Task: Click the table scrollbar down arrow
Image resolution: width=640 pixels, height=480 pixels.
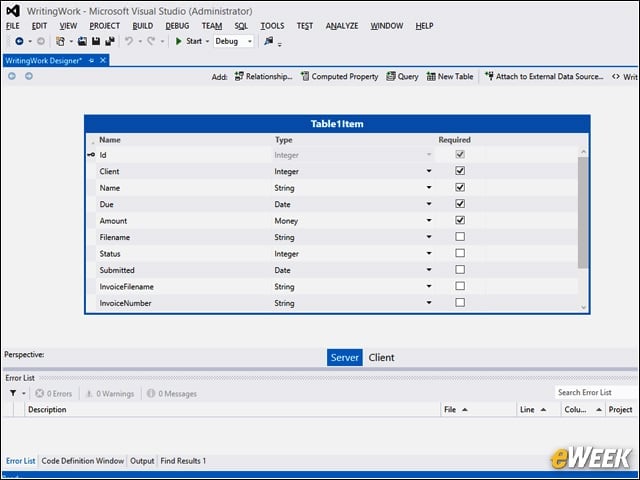Action: (x=583, y=307)
